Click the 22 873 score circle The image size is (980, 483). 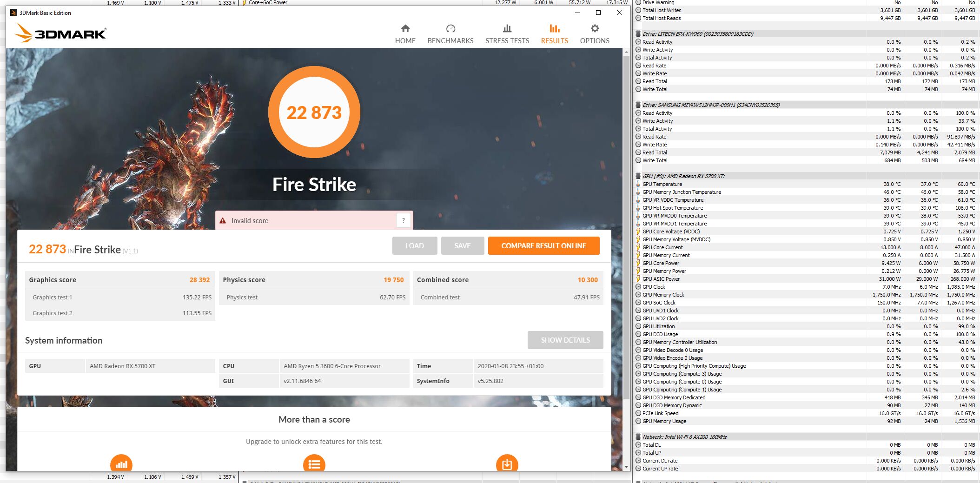click(x=314, y=112)
